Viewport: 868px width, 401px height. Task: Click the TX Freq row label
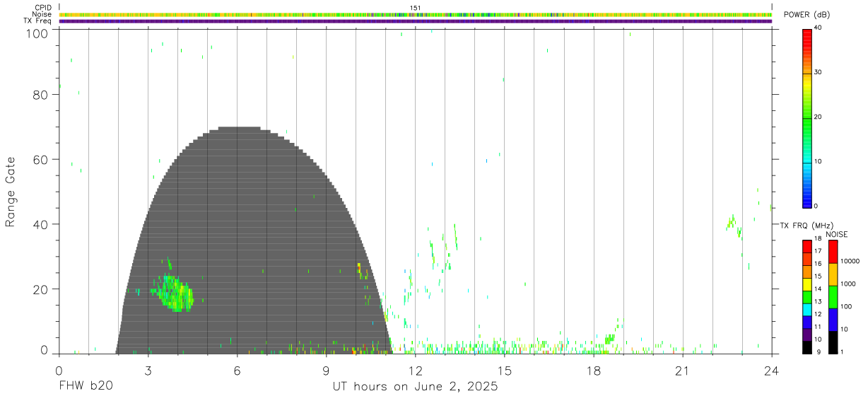click(x=39, y=21)
